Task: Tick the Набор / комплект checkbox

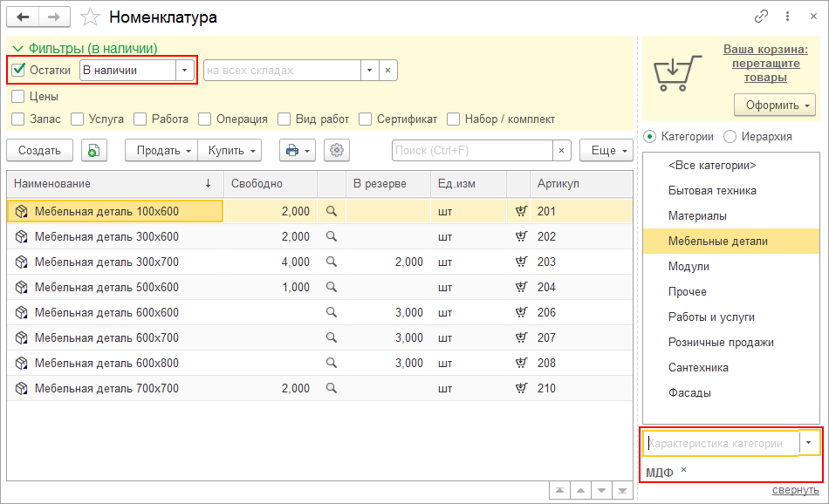Action: click(453, 119)
